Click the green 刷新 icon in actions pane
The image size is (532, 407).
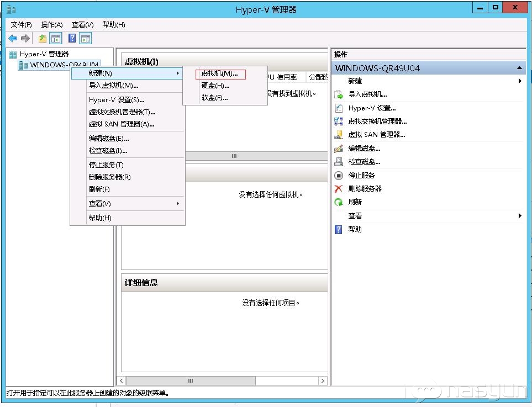pyautogui.click(x=339, y=202)
